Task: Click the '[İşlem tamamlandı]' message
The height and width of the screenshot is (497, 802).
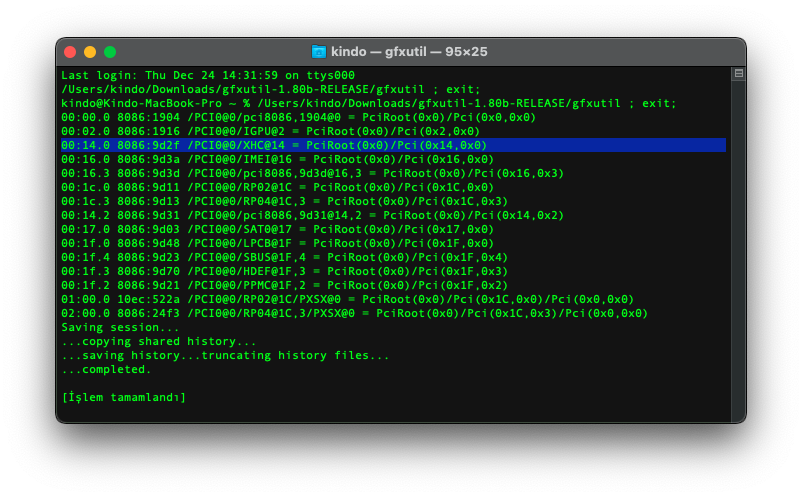Action: click(124, 397)
